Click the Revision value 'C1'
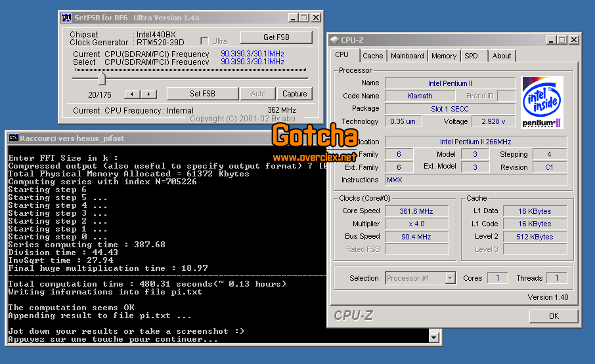595x364 pixels. [x=550, y=167]
